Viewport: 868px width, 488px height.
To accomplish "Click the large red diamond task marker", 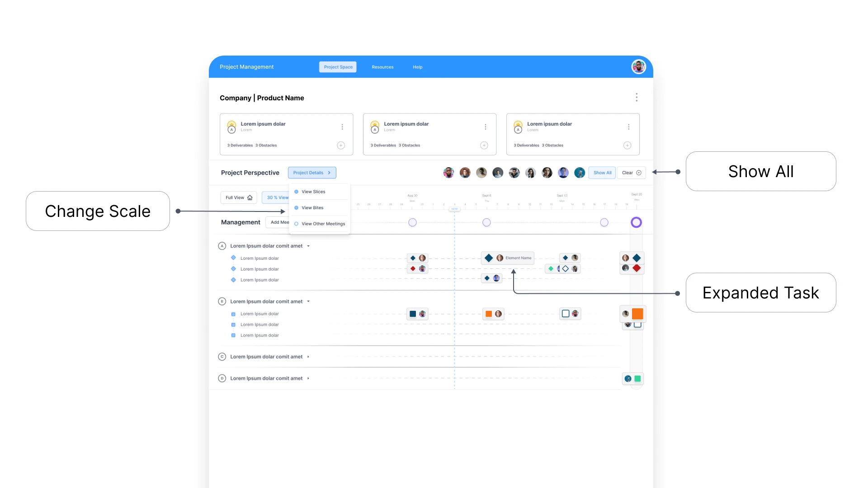I will [x=637, y=268].
